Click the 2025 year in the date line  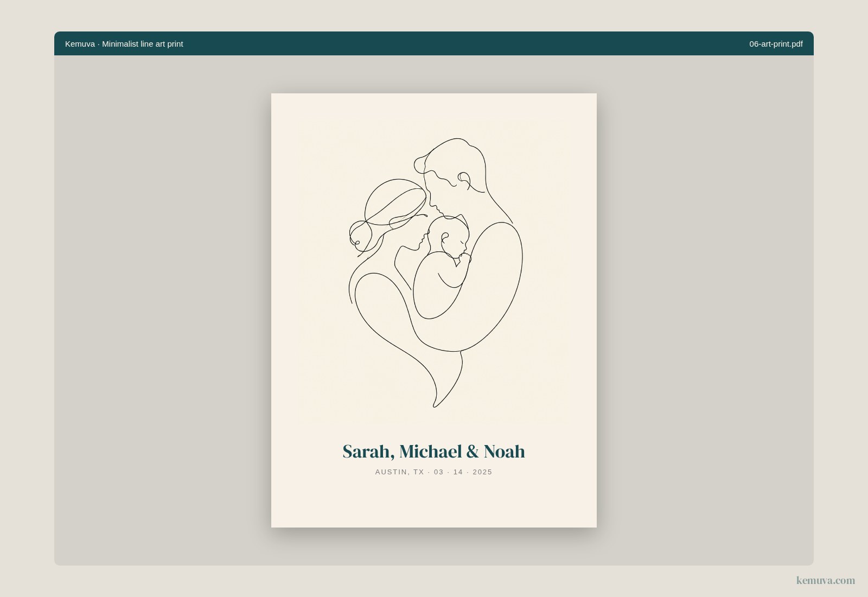pyautogui.click(x=482, y=472)
